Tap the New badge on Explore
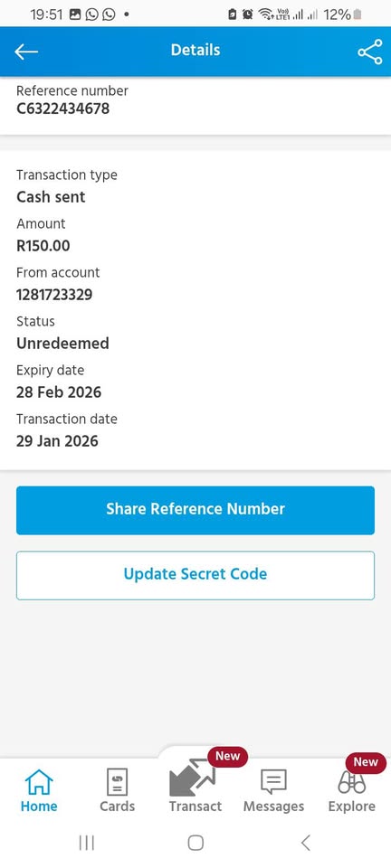Viewport: 391px width, 868px height. [366, 762]
